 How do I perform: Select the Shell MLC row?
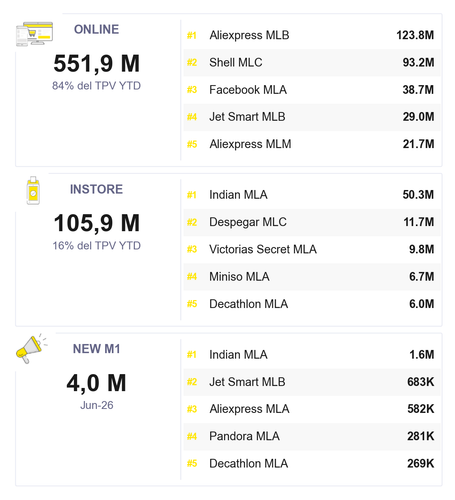312,63
